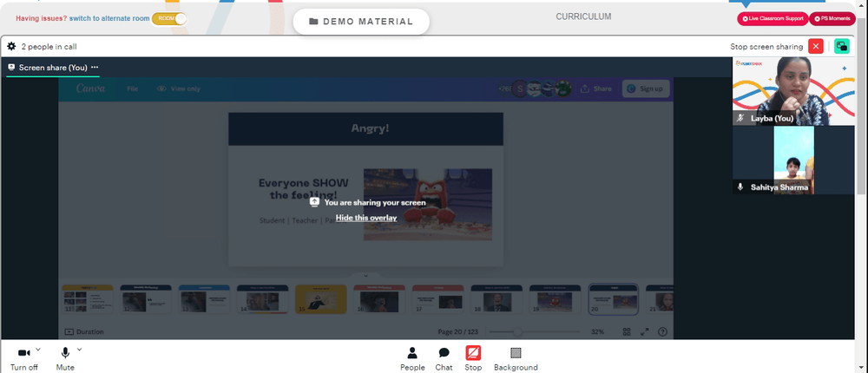
Task: Click the Duration button in Canva
Action: (84, 331)
